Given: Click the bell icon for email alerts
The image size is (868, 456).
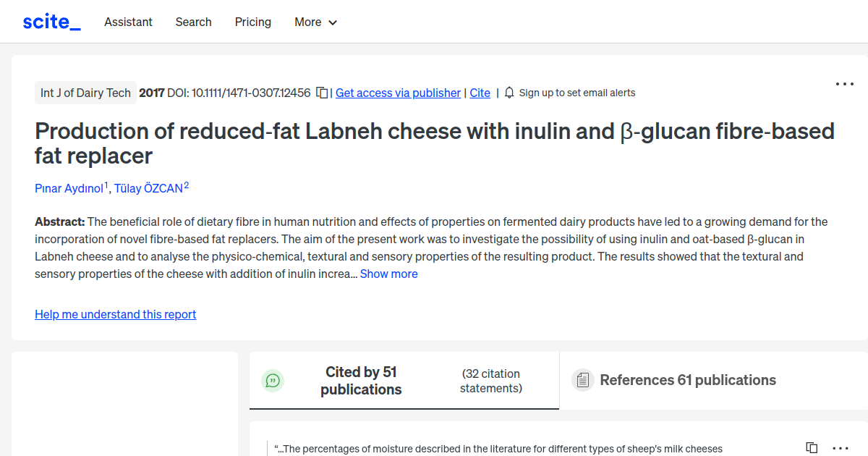Looking at the screenshot, I should (x=509, y=93).
